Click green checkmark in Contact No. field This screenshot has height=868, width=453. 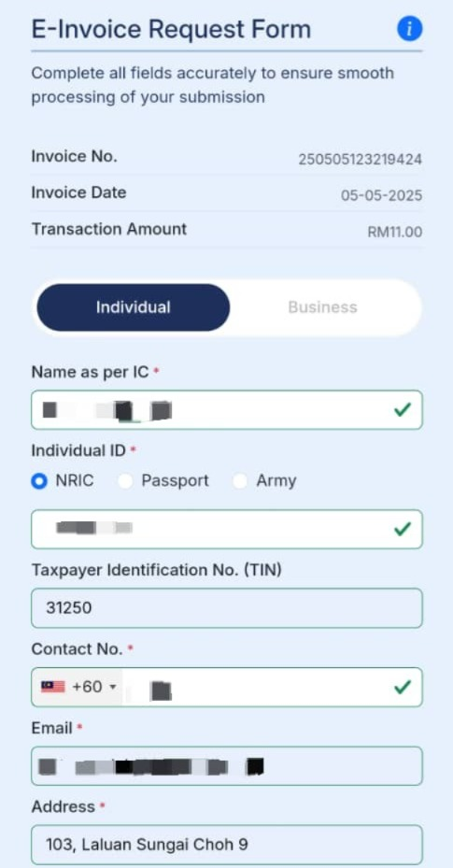pos(403,687)
